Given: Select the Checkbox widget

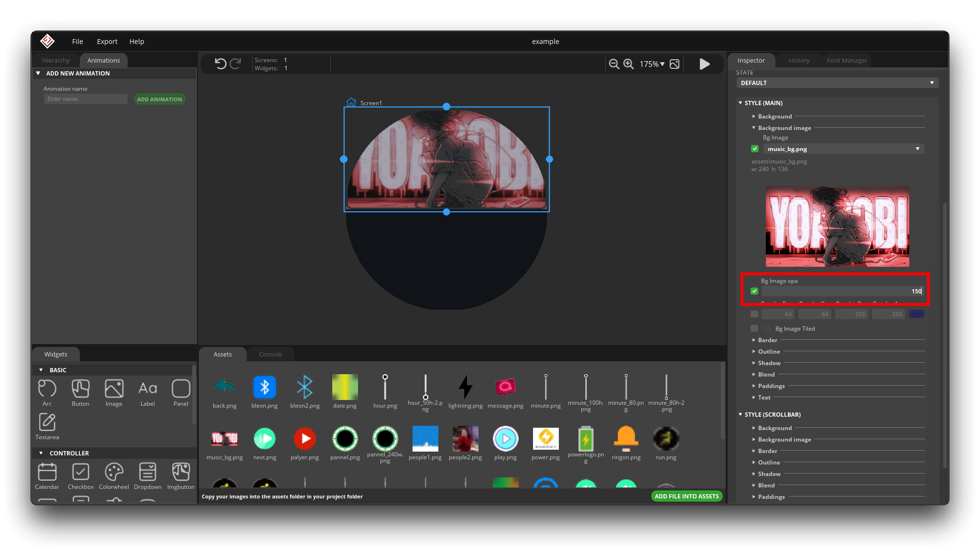Looking at the screenshot, I should click(80, 476).
